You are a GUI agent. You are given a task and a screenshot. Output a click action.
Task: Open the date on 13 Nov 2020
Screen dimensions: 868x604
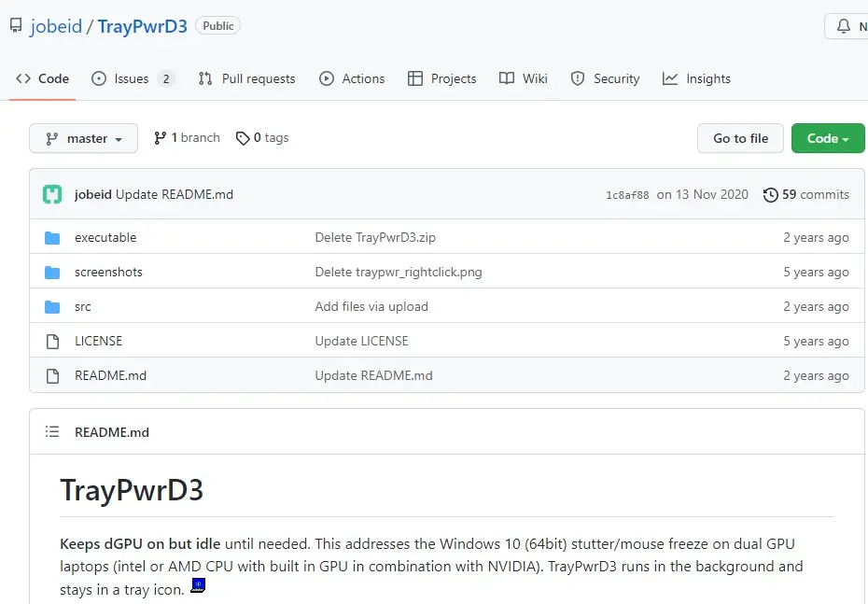pyautogui.click(x=703, y=194)
